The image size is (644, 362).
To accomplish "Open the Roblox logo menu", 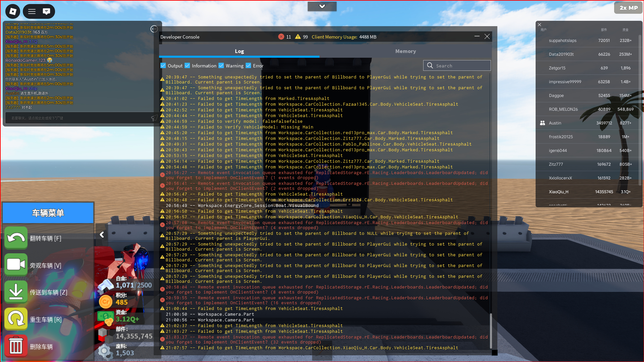I will tap(13, 11).
